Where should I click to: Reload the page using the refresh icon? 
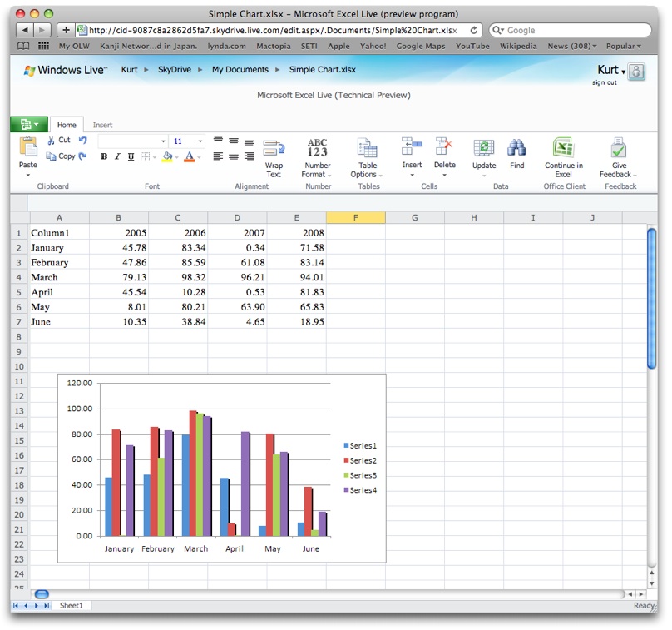coord(473,30)
